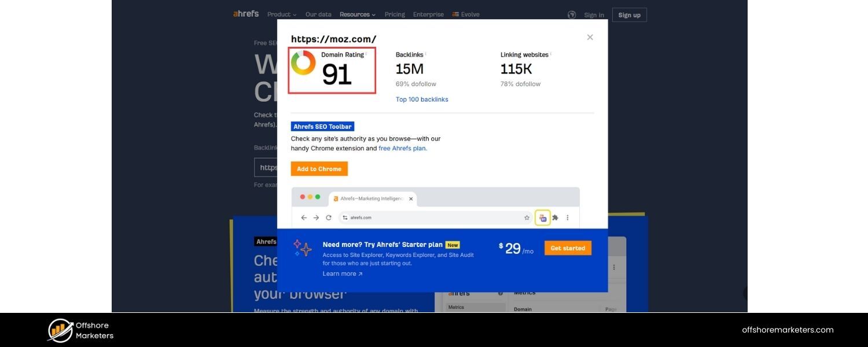Click info icon next to Backlinks
The width and height of the screenshot is (868, 347).
pyautogui.click(x=426, y=54)
